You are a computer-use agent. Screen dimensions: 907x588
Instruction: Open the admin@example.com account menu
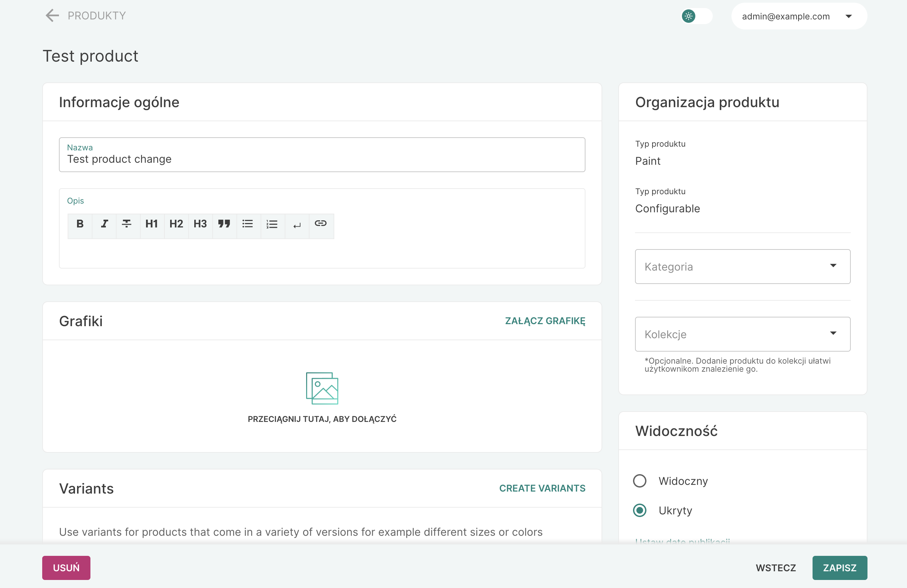pos(799,16)
